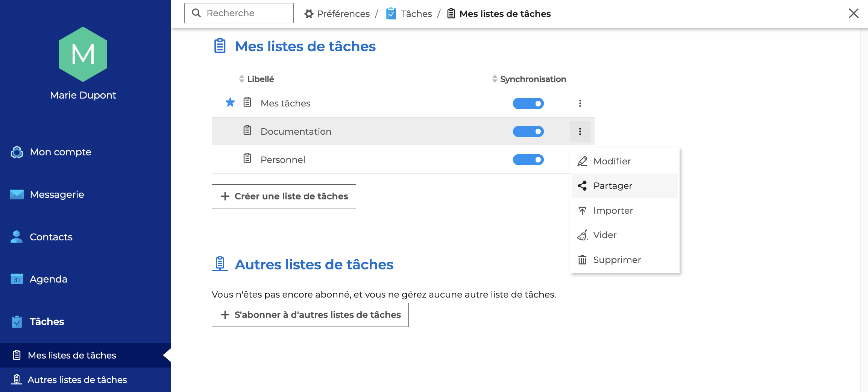This screenshot has height=392, width=868.
Task: Select Supprimer in the context menu
Action: point(617,260)
